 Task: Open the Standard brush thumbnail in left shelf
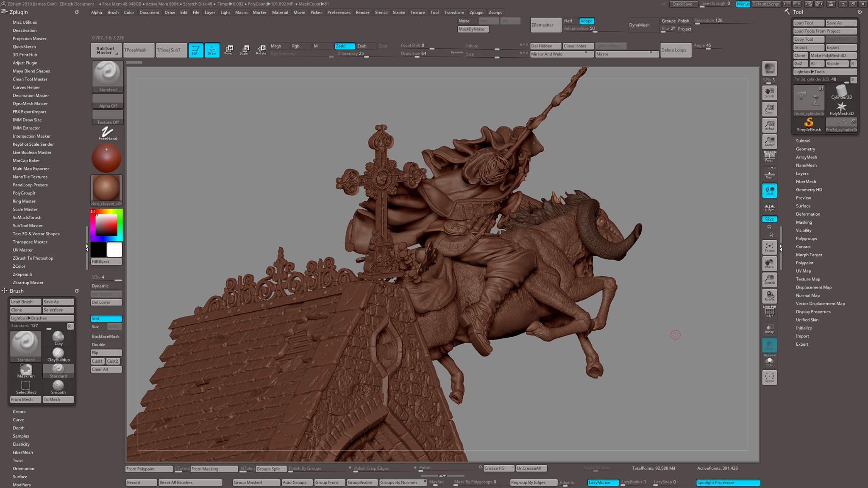pos(108,77)
